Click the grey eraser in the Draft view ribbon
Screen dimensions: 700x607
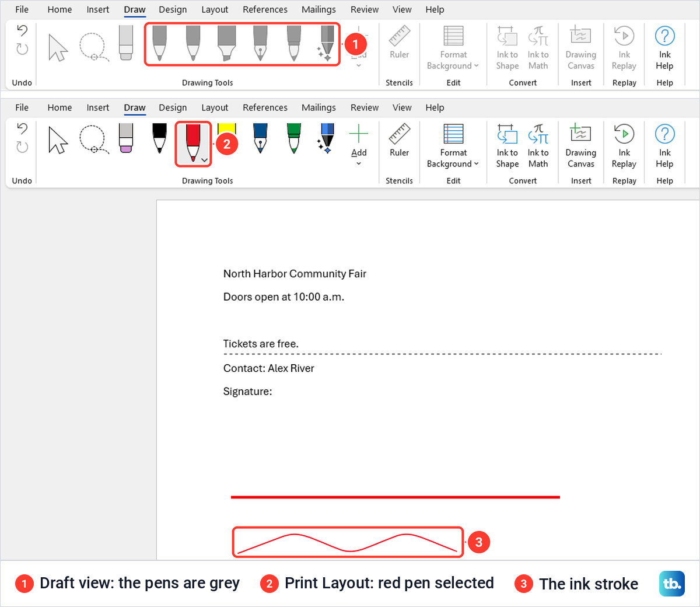[x=126, y=43]
